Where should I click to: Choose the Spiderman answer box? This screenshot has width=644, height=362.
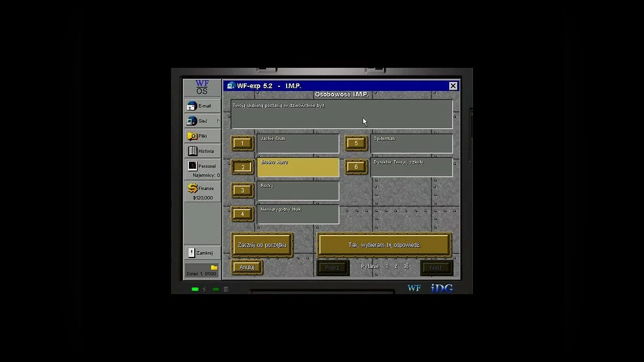(412, 144)
